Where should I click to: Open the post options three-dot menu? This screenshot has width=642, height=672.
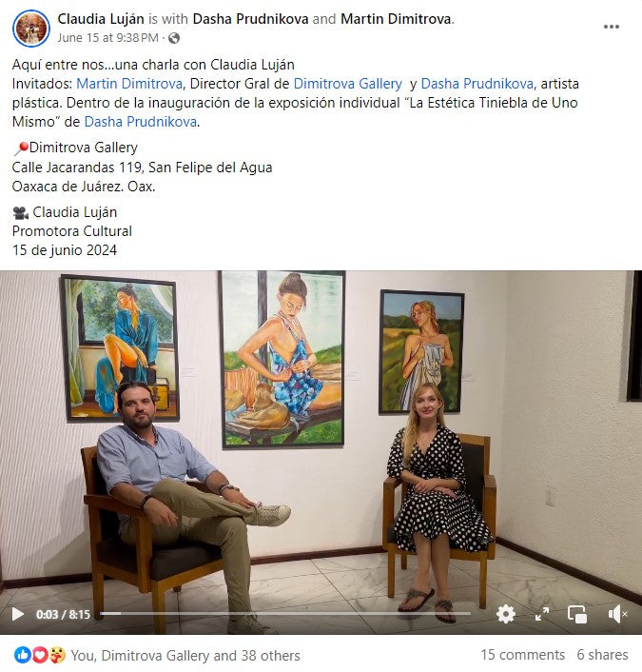[612, 27]
